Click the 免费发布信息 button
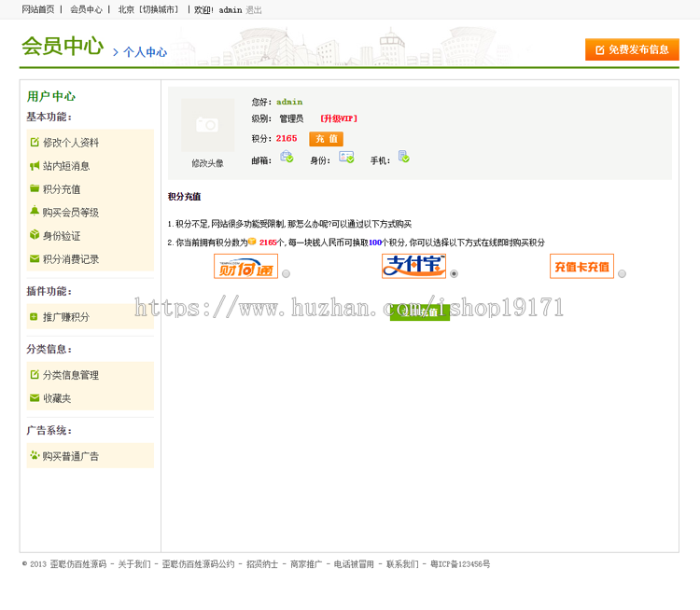Image resolution: width=700 pixels, height=610 pixels. coord(632,49)
